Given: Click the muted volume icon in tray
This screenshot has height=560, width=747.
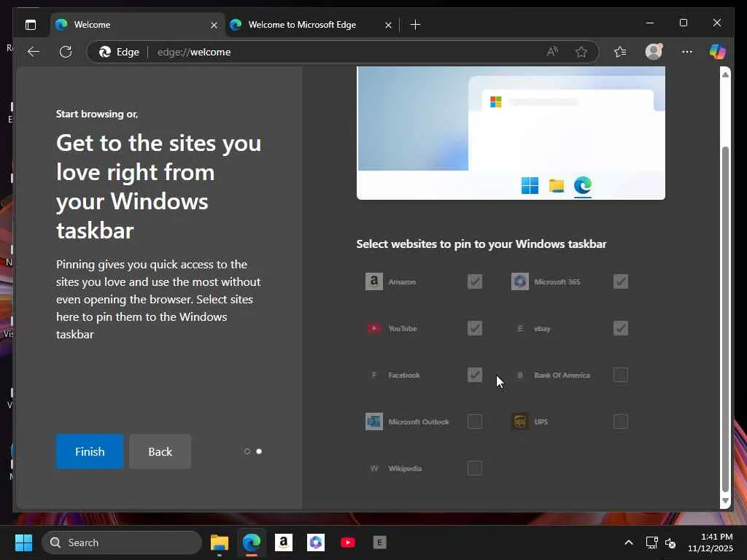Looking at the screenshot, I should tap(670, 542).
